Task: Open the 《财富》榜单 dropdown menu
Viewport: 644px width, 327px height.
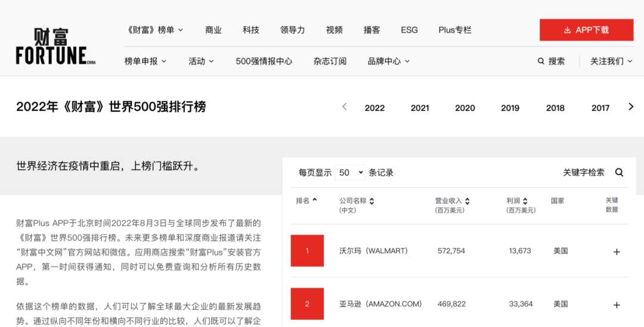Action: [x=154, y=30]
